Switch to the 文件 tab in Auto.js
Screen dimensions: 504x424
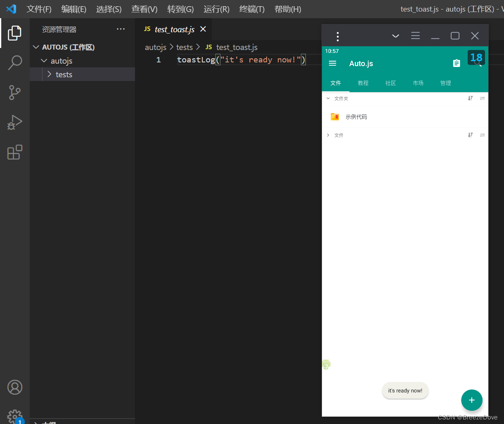336,83
